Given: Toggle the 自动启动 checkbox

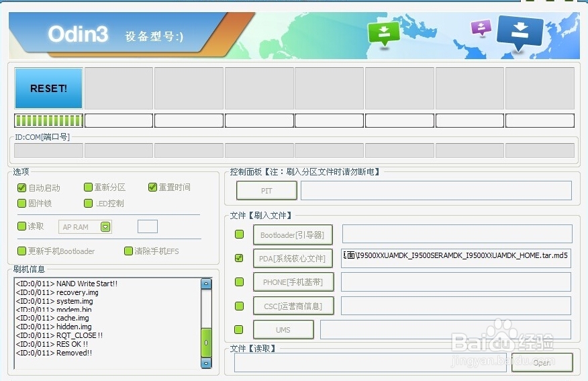Looking at the screenshot, I should click(x=21, y=187).
